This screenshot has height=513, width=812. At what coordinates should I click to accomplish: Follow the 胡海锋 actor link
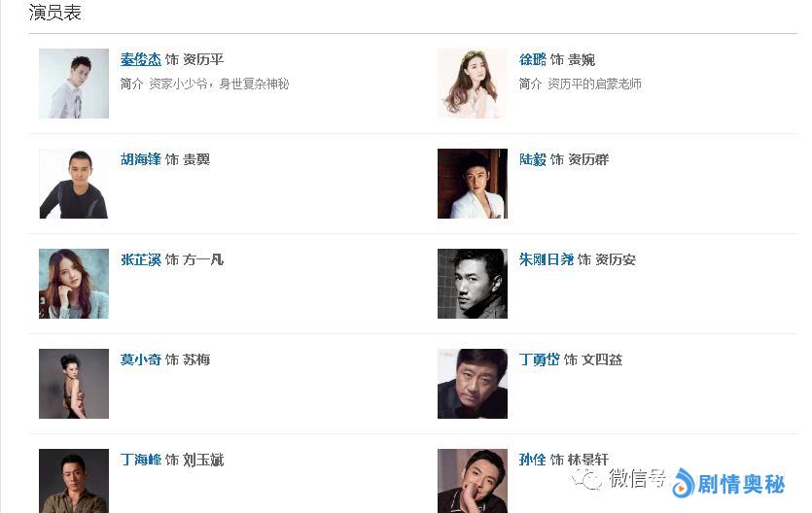point(141,159)
